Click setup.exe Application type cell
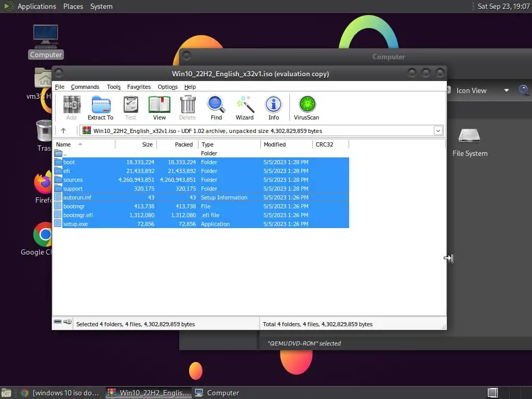The height and width of the screenshot is (399, 532). pos(215,224)
